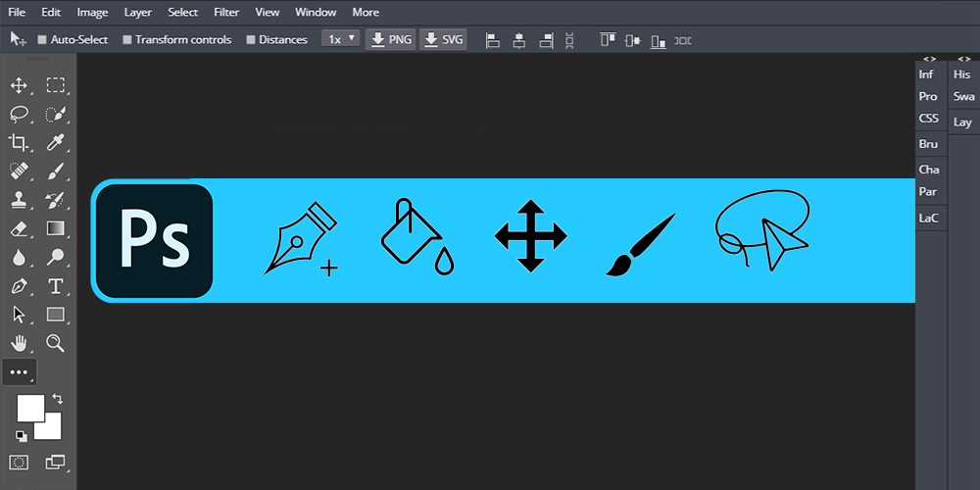Pick the Clone Stamp tool
Viewport: 980px width, 490px height.
coord(19,200)
